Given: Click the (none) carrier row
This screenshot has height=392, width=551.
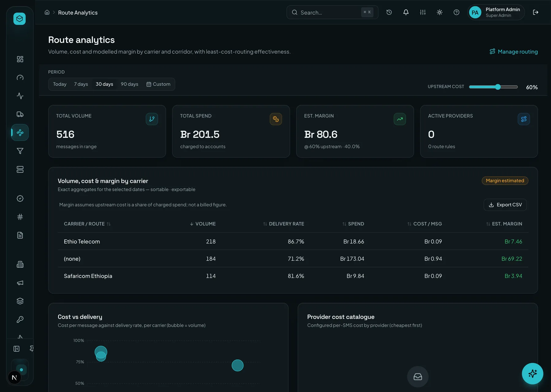Looking at the screenshot, I should point(293,258).
